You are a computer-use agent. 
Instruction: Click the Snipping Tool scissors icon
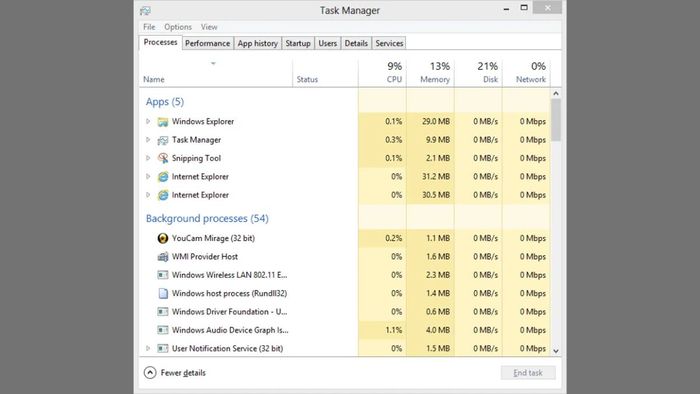[163, 158]
